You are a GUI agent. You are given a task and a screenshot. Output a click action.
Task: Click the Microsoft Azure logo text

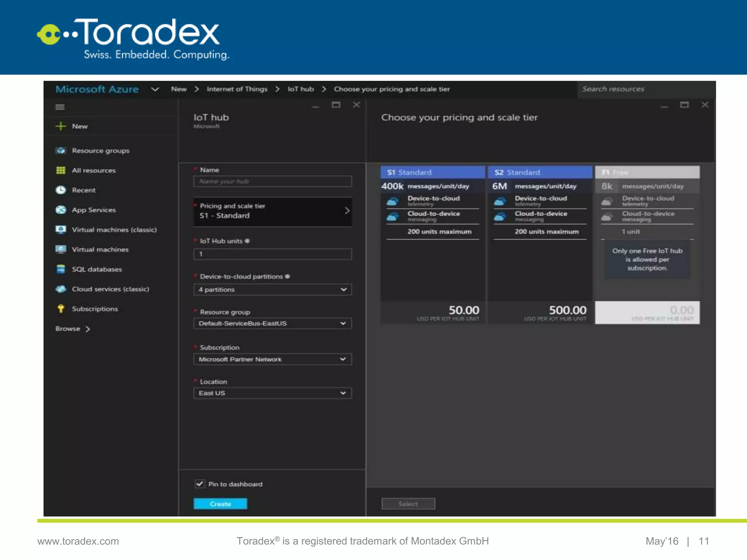pyautogui.click(x=97, y=89)
